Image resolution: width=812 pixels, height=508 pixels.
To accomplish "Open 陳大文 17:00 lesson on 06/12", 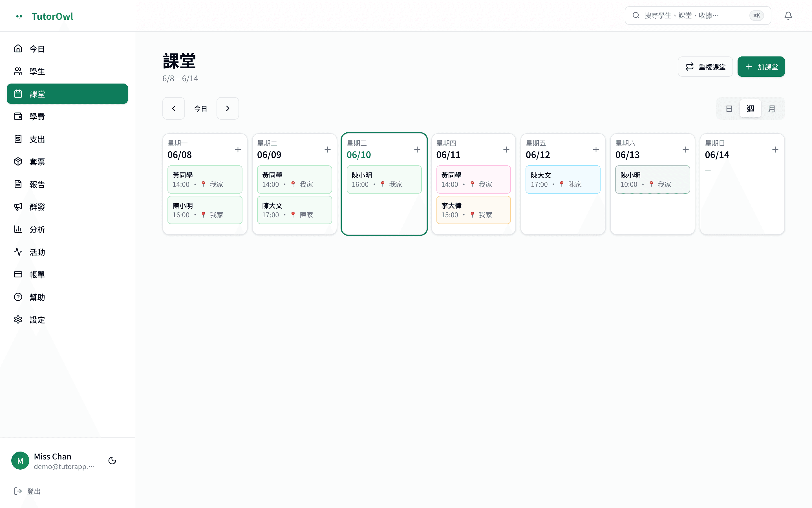I will click(x=563, y=179).
